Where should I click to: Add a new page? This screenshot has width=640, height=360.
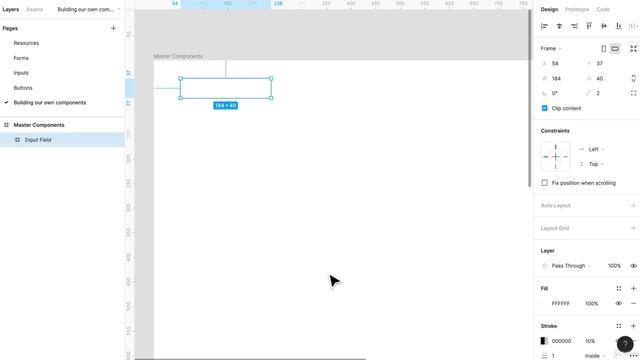coord(113,28)
